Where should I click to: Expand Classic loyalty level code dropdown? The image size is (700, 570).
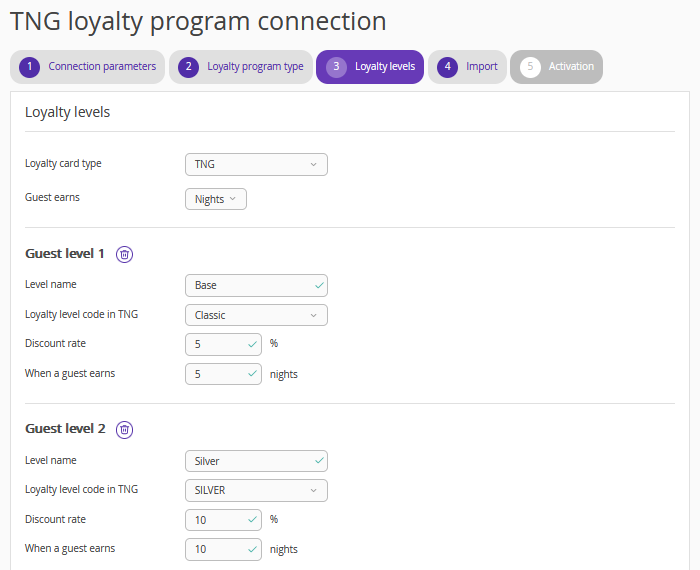[256, 315]
